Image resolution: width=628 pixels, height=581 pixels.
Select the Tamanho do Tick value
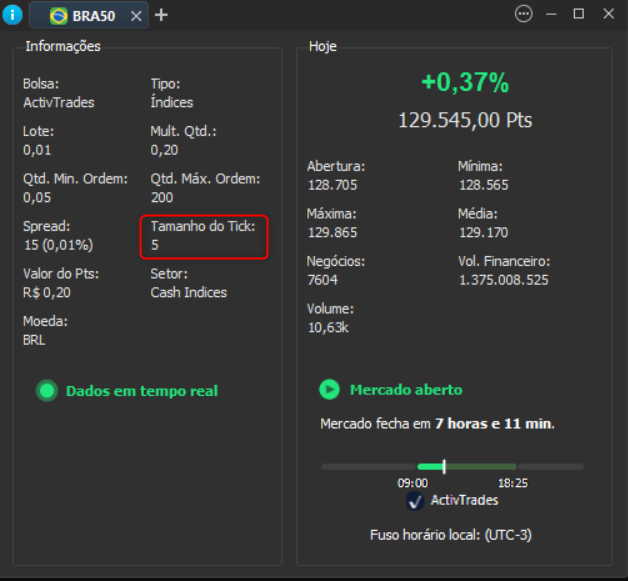(155, 244)
